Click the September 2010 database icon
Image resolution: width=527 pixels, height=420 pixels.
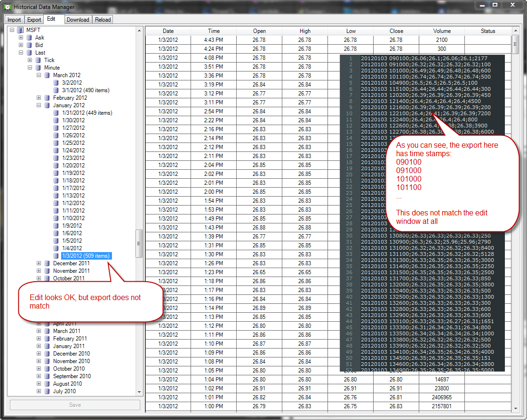pos(48,376)
